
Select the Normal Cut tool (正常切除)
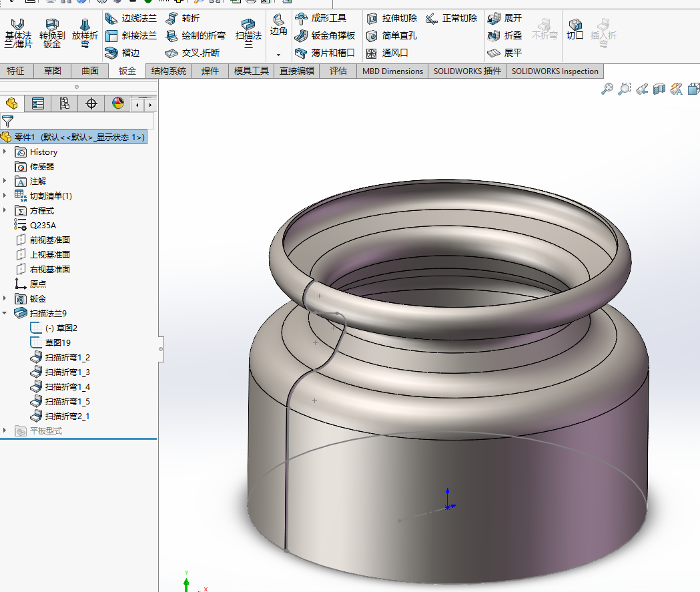tap(451, 18)
